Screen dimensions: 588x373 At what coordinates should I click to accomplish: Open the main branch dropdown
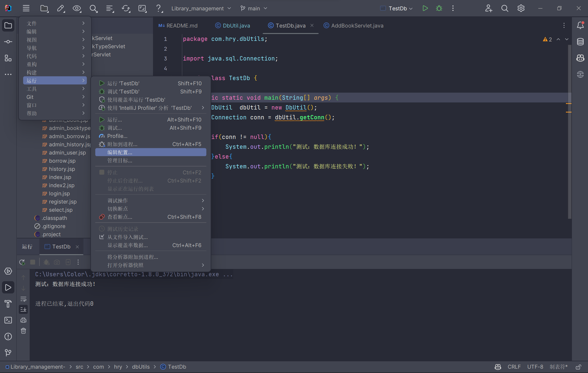coord(253,8)
